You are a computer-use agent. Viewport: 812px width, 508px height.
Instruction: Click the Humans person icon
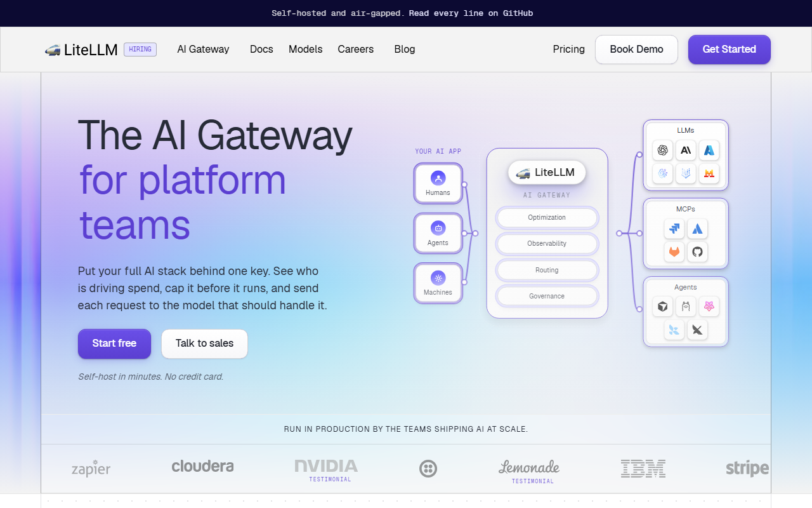coord(438,178)
